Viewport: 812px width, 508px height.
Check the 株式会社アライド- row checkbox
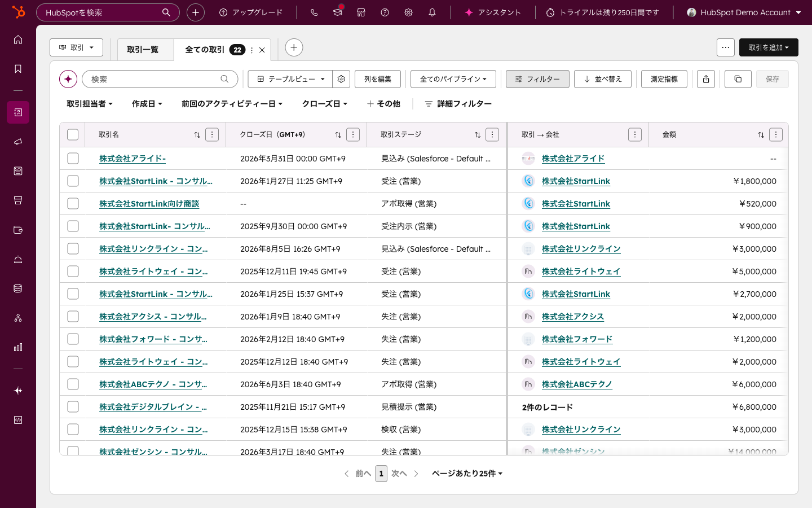point(73,159)
